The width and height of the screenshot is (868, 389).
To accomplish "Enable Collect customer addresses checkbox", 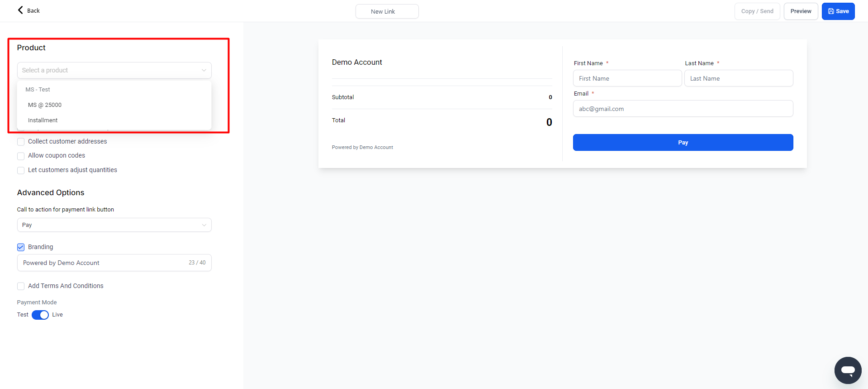I will (x=21, y=142).
